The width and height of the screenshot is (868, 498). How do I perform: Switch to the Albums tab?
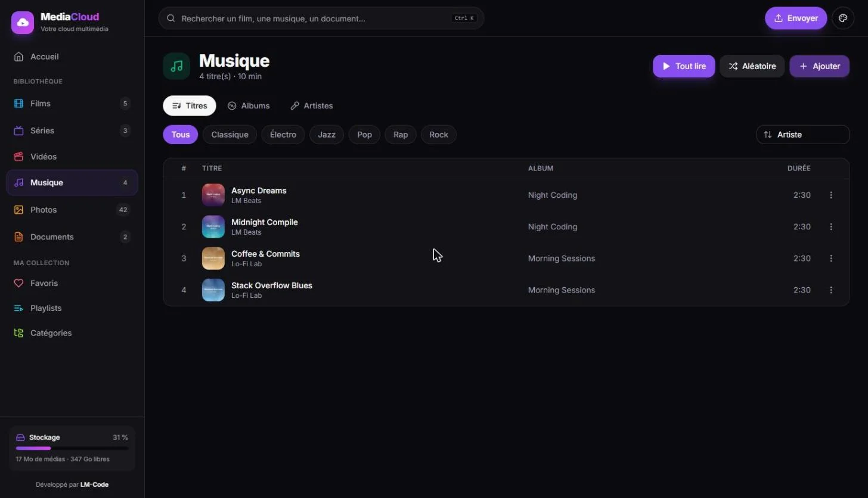[x=249, y=106]
